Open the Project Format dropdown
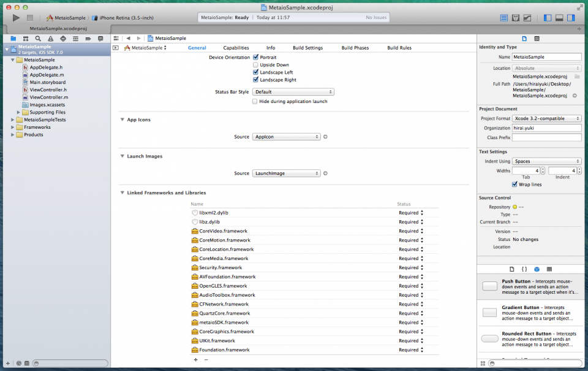This screenshot has width=588, height=371. click(547, 118)
